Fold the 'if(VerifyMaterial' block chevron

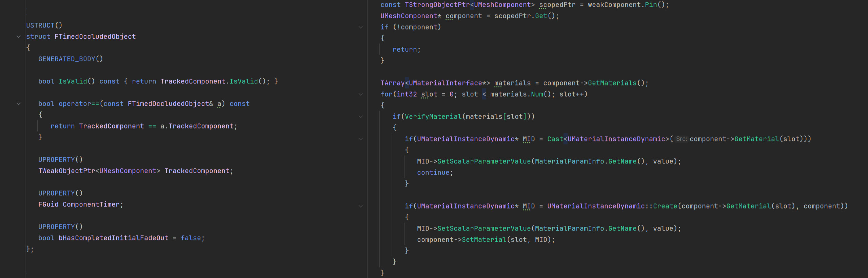360,117
